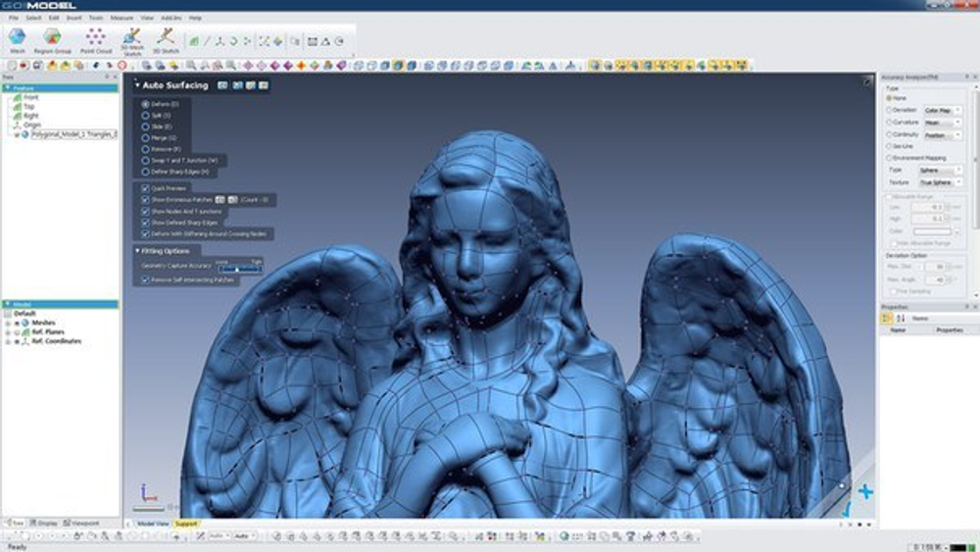The height and width of the screenshot is (552, 980).
Task: Select Define Sharp Edges option
Action: coord(146,172)
